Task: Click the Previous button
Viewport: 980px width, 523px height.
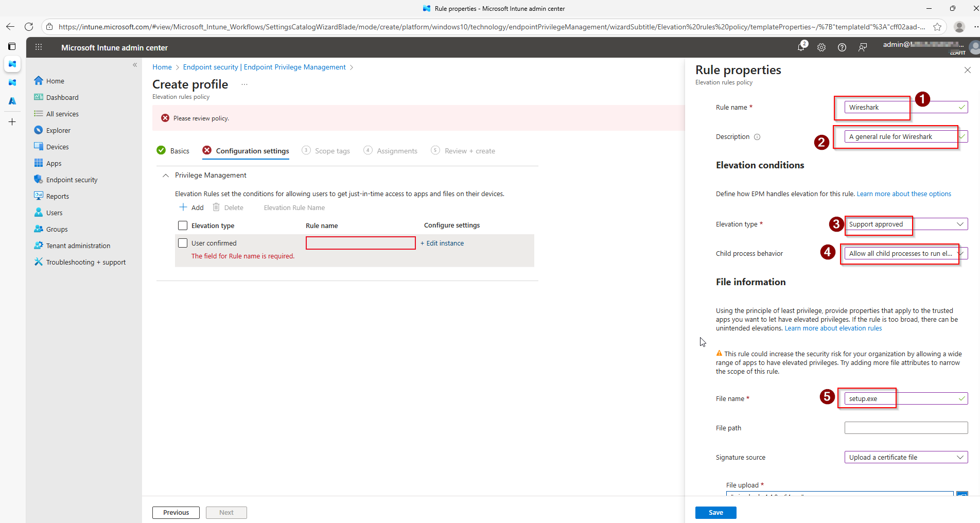Action: point(176,513)
